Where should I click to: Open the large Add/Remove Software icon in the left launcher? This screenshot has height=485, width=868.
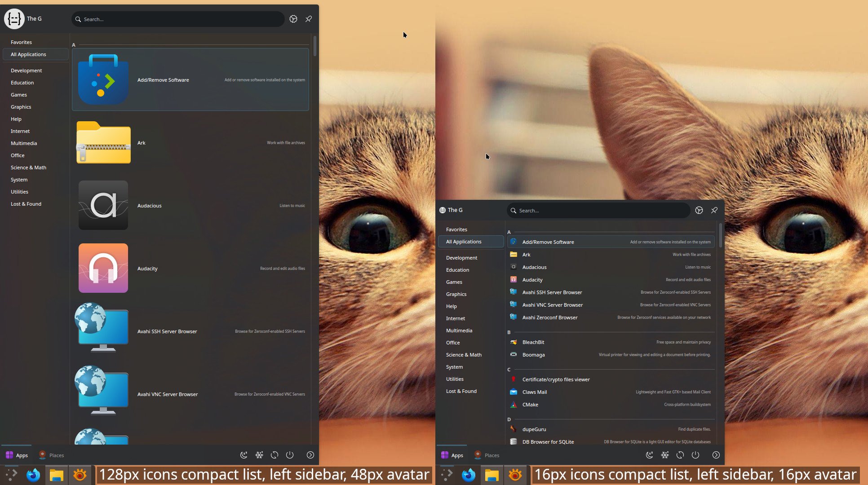click(x=103, y=80)
